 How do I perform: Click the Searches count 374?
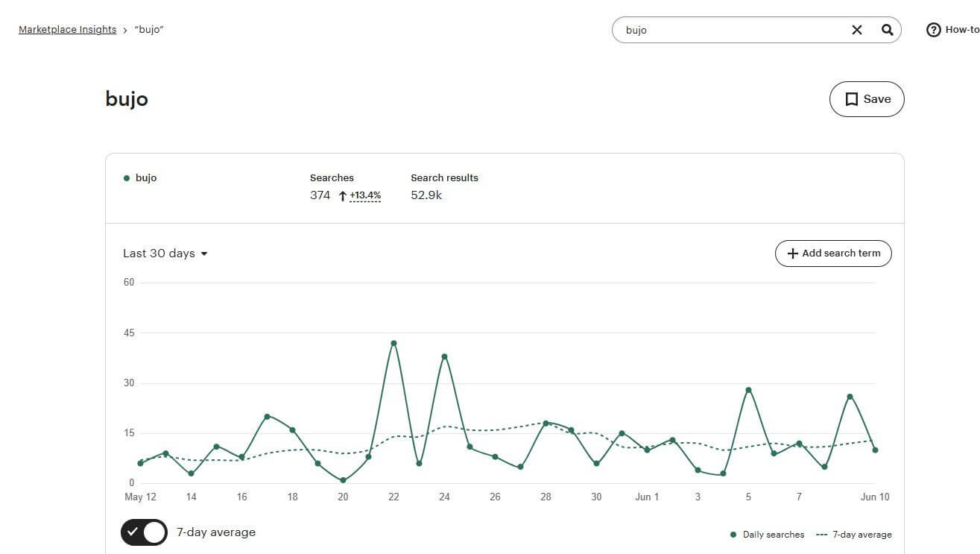point(320,195)
